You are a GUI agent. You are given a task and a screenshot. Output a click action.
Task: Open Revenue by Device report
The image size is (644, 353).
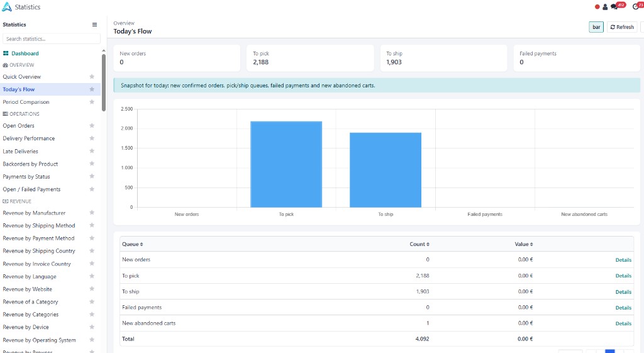pos(25,327)
